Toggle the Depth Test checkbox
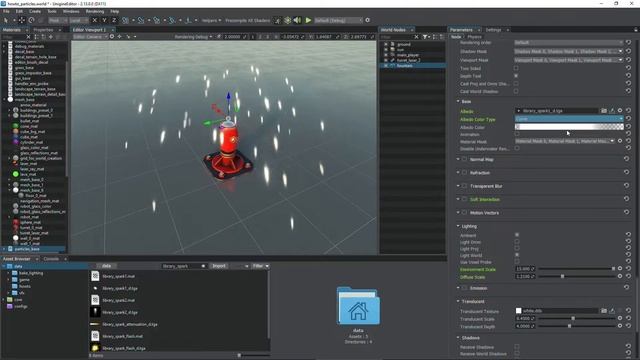 coord(516,76)
